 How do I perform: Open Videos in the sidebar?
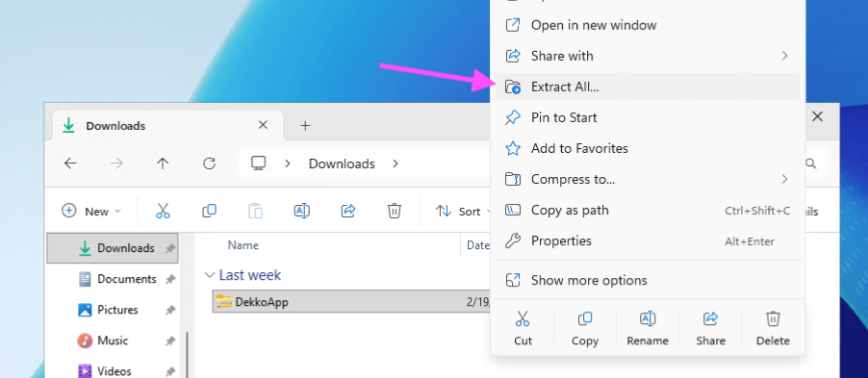point(113,371)
